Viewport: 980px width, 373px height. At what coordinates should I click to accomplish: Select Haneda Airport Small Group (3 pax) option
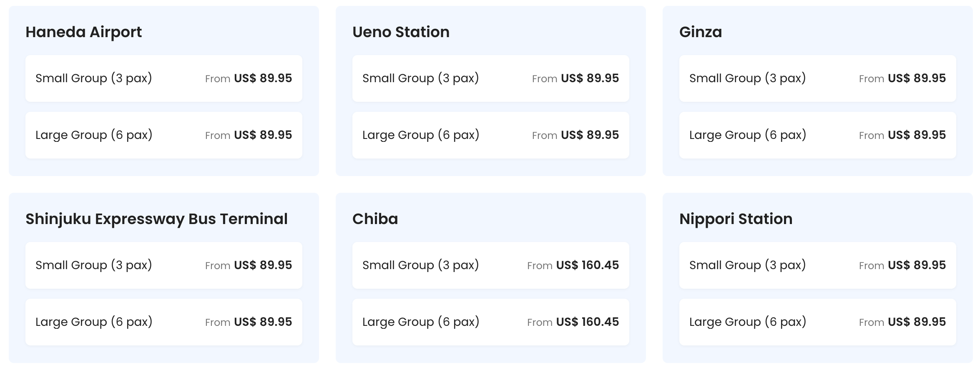coord(163,78)
